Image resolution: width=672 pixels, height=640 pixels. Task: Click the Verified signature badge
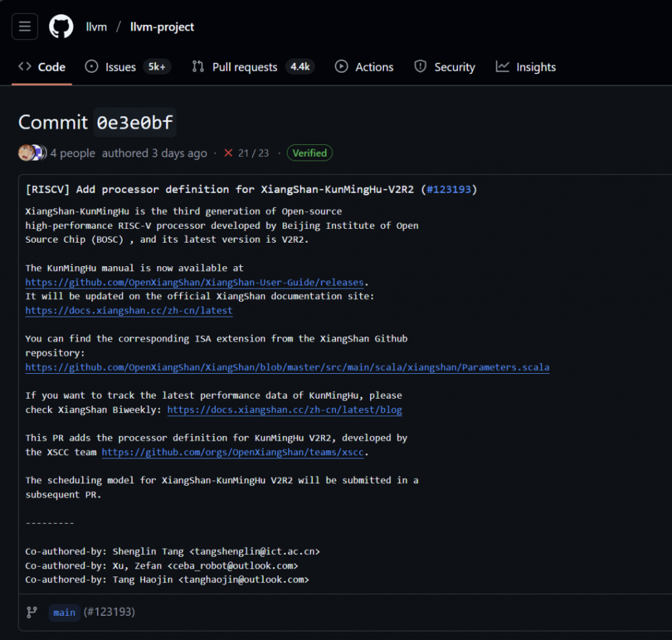(x=309, y=153)
